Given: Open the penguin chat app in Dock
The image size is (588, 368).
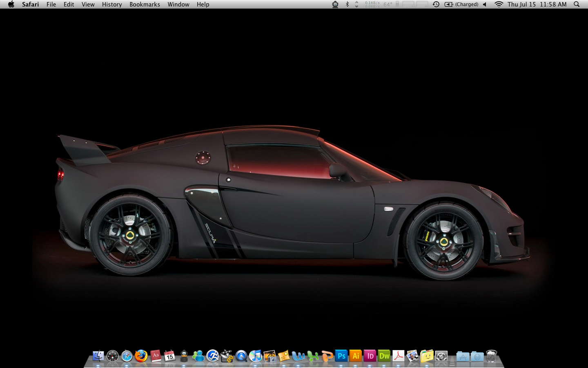Looking at the screenshot, I should point(184,356).
